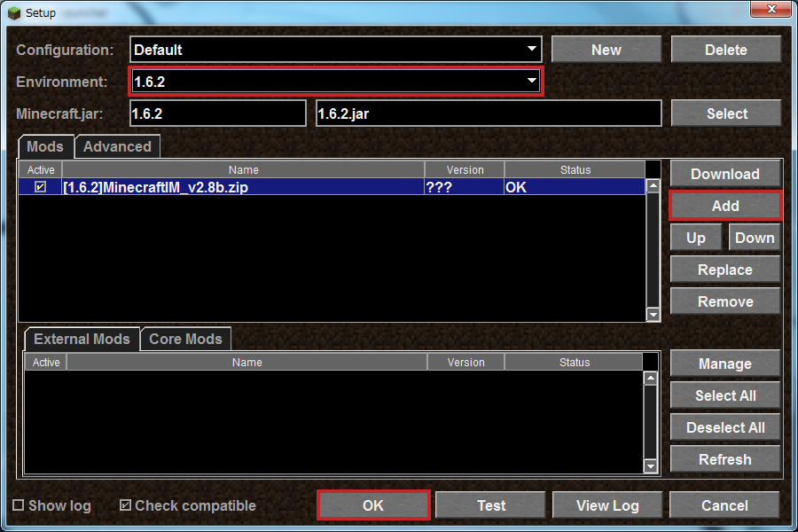Open the View Log button
The height and width of the screenshot is (532, 798).
(x=607, y=505)
